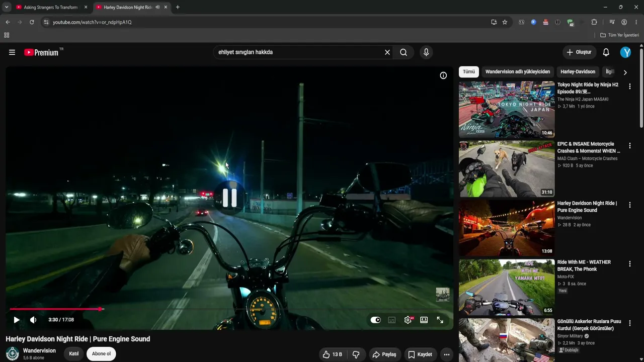Click the Katıl join button
The height and width of the screenshot is (362, 644).
pyautogui.click(x=74, y=353)
